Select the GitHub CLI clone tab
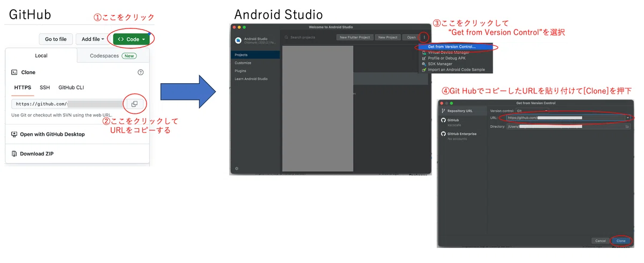This screenshot has height=263, width=644. 71,87
